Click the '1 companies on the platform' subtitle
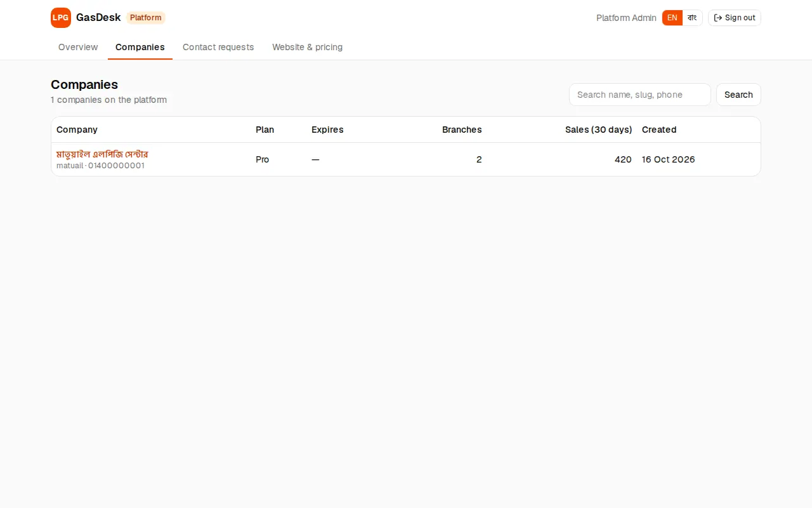Viewport: 812px width, 508px height. (108, 100)
